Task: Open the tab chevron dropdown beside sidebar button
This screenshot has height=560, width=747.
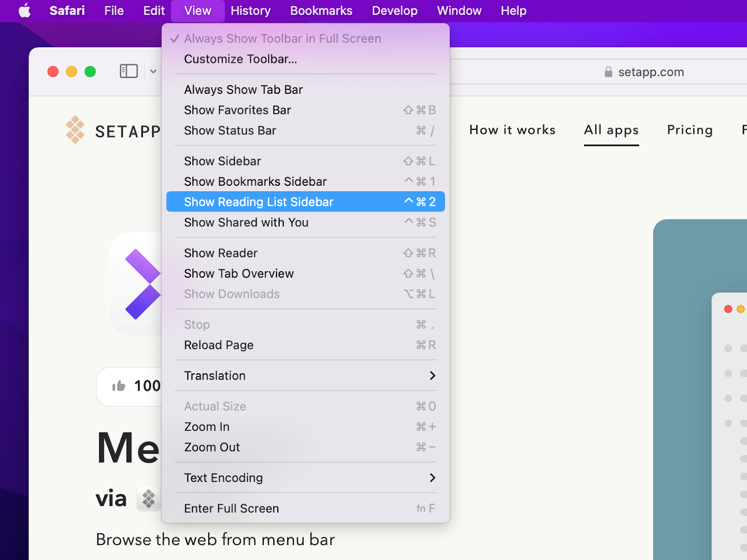Action: point(153,71)
